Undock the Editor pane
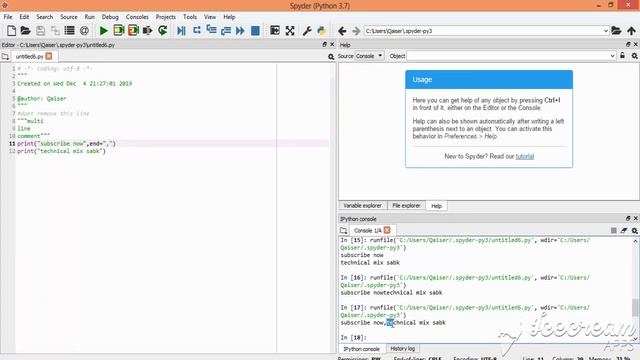The height and width of the screenshot is (360, 640). click(324, 44)
